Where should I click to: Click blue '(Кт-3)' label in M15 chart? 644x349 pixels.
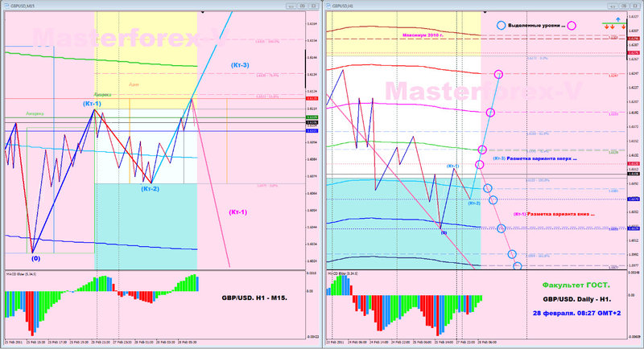point(240,65)
